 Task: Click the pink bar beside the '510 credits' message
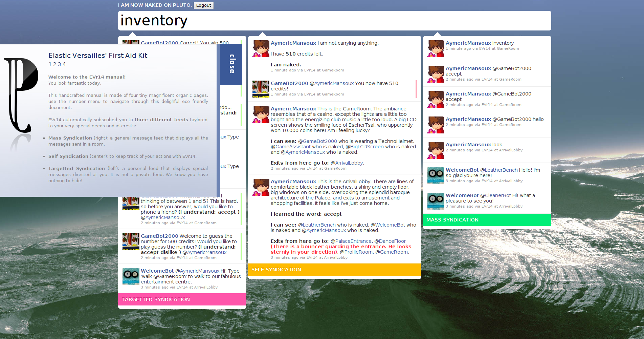click(x=416, y=89)
